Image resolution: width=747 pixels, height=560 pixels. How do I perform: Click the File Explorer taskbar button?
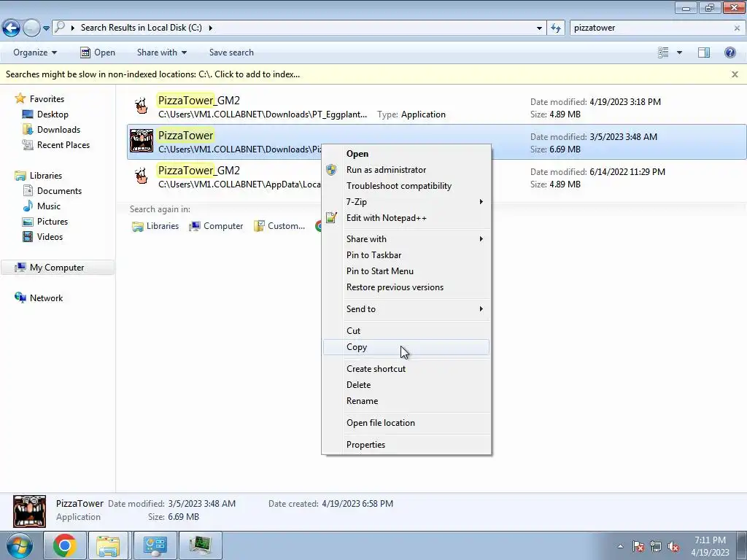click(108, 545)
